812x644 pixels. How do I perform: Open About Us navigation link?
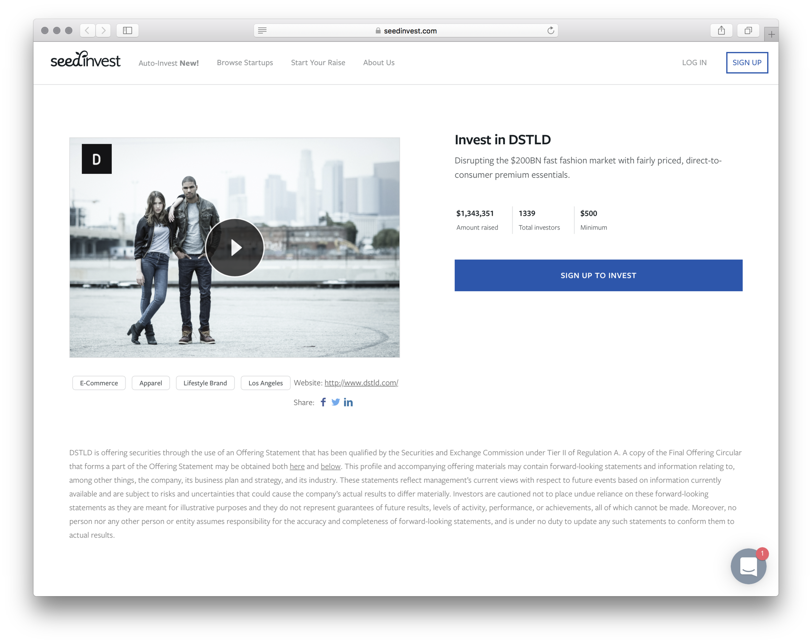click(379, 63)
